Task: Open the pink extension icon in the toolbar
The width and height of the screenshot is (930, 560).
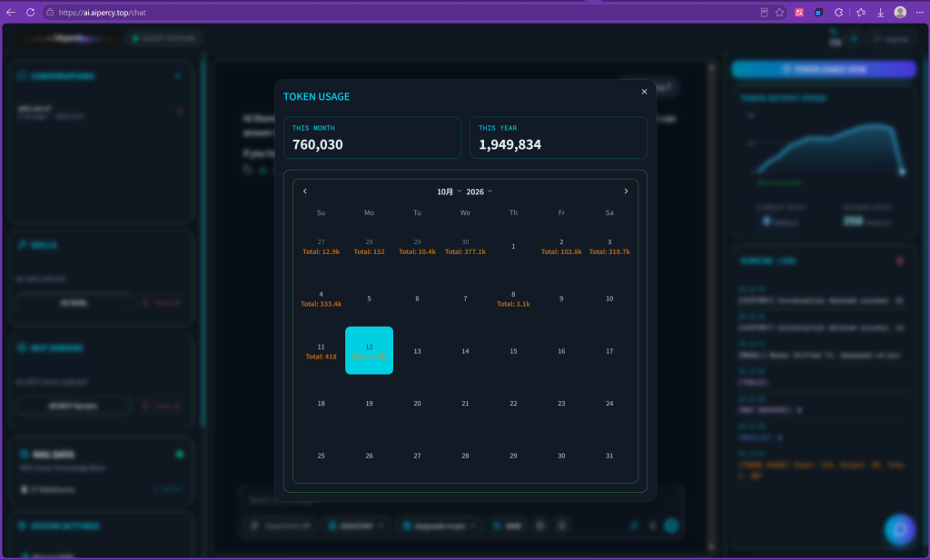Action: (799, 13)
